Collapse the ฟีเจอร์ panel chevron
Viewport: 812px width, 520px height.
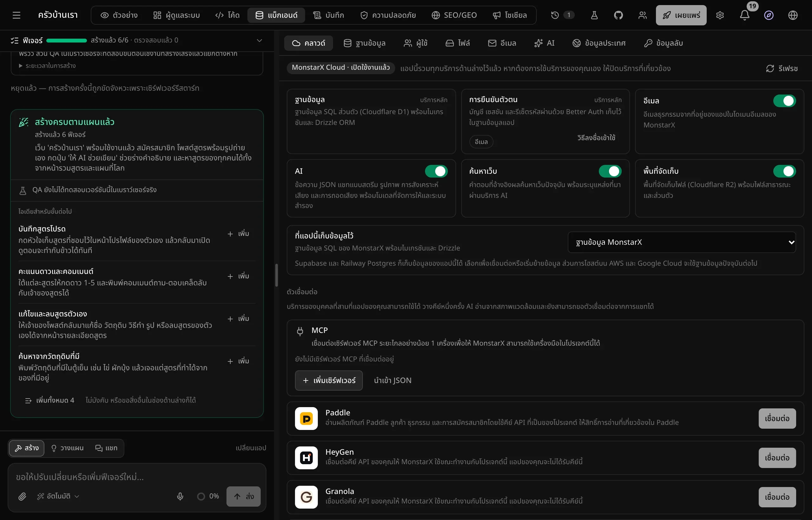259,41
